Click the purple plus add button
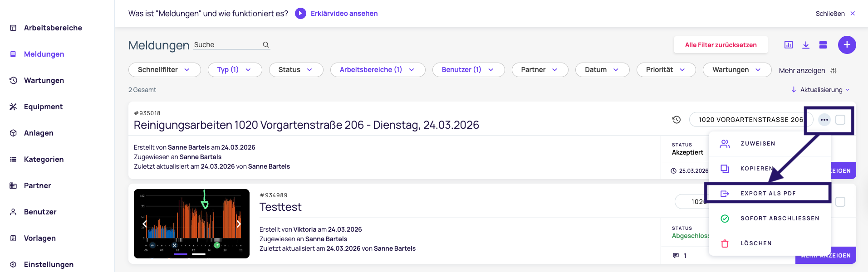This screenshot has height=272, width=868. (847, 45)
